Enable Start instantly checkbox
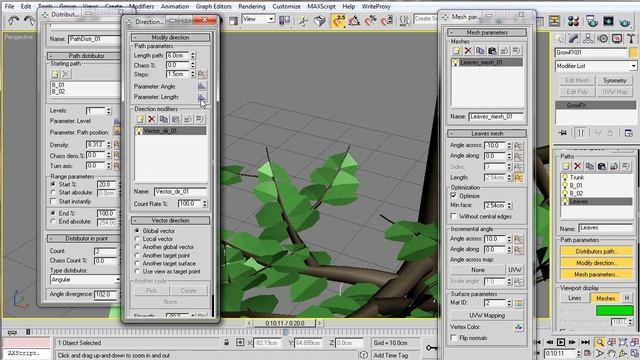This screenshot has width=640, height=360. tap(53, 202)
